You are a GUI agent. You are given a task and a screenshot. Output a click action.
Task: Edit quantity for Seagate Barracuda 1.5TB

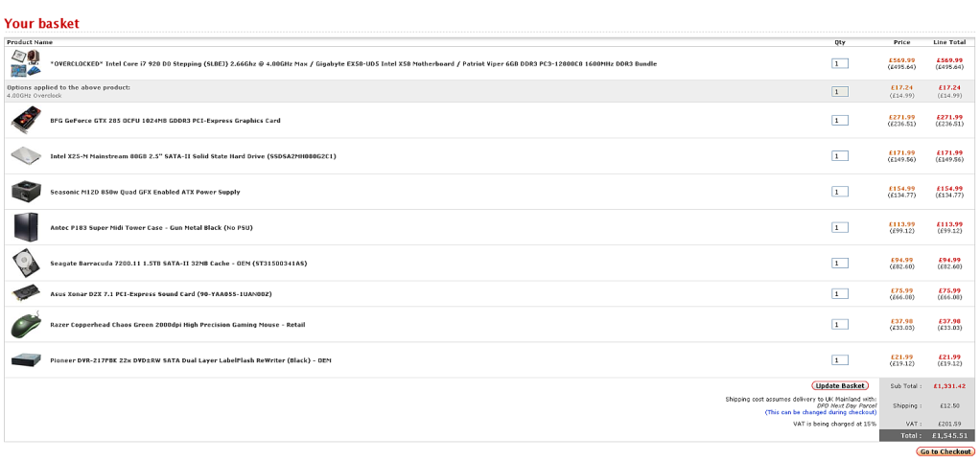[x=839, y=263]
